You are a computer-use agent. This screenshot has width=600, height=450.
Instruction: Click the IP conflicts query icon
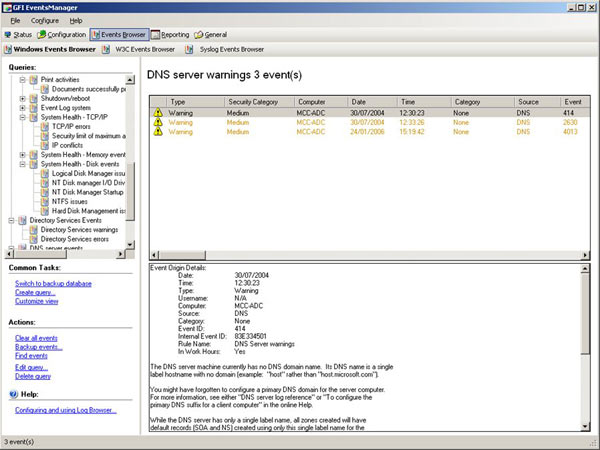pyautogui.click(x=45, y=145)
